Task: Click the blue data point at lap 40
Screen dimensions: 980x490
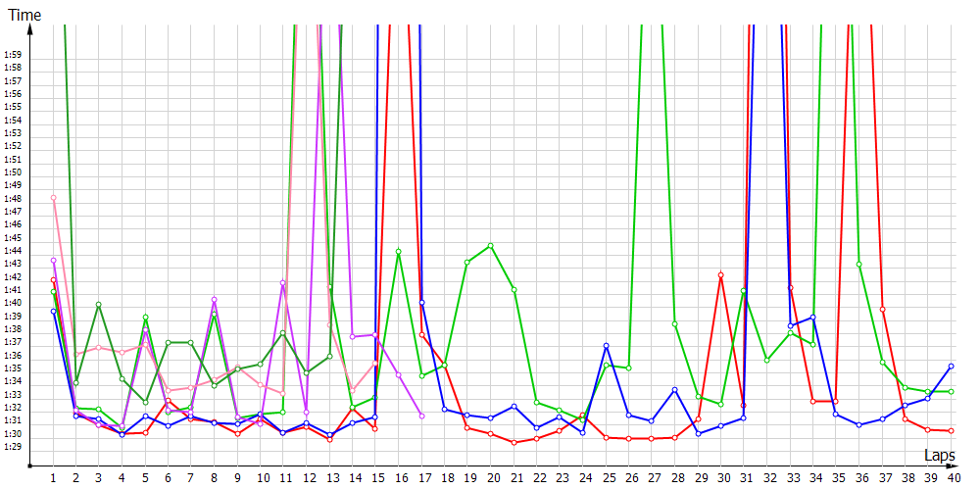Action: pos(952,367)
